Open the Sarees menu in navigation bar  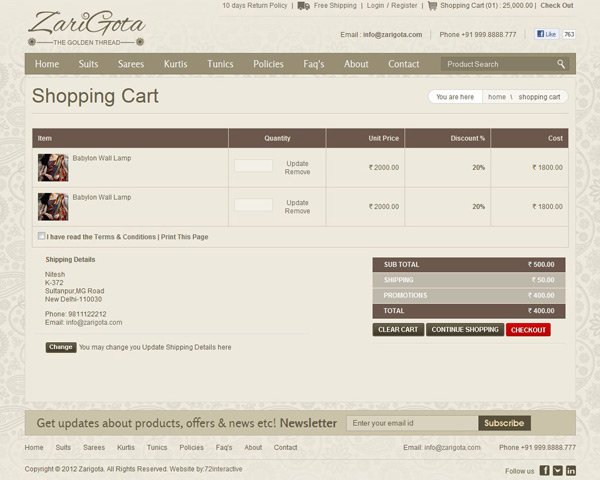(x=131, y=64)
